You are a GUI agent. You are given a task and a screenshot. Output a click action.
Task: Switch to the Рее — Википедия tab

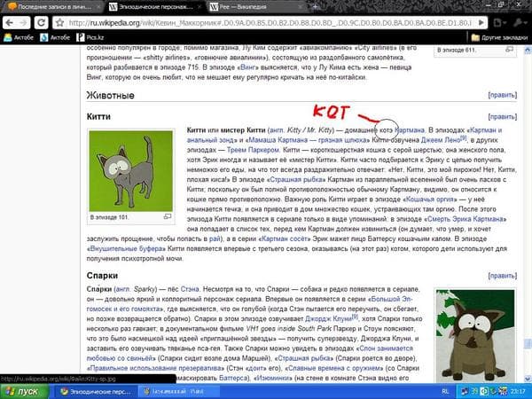pos(254,6)
